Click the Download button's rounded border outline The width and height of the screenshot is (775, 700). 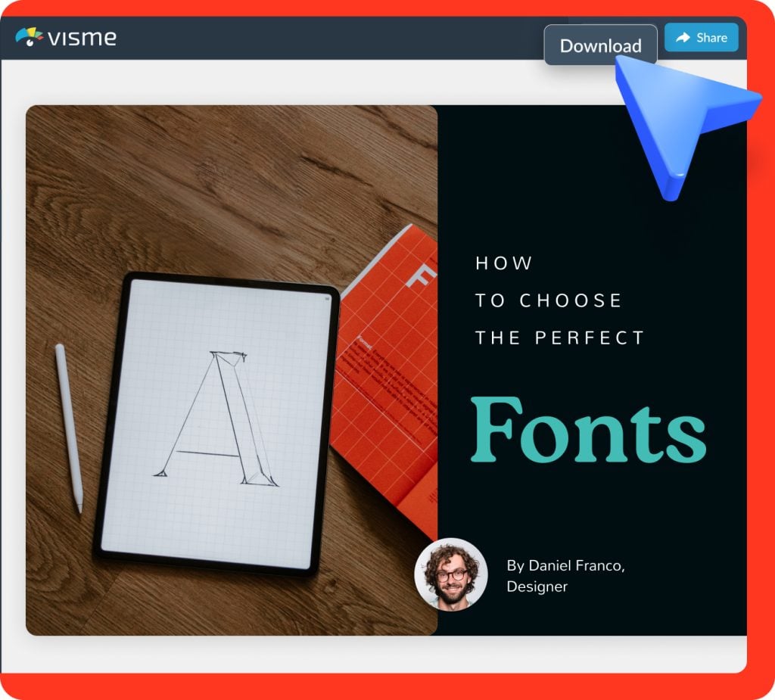(600, 27)
